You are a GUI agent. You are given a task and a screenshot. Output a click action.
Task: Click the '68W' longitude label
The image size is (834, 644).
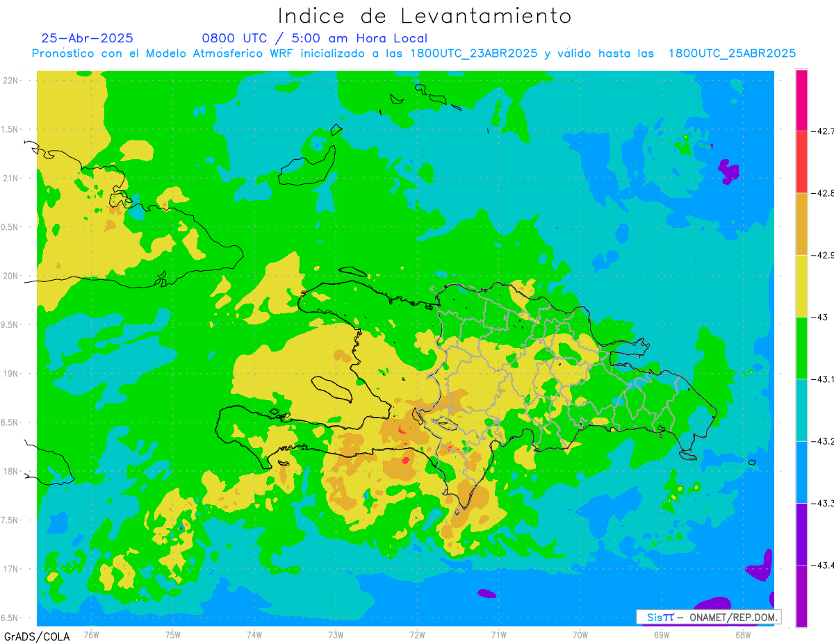pyautogui.click(x=742, y=634)
